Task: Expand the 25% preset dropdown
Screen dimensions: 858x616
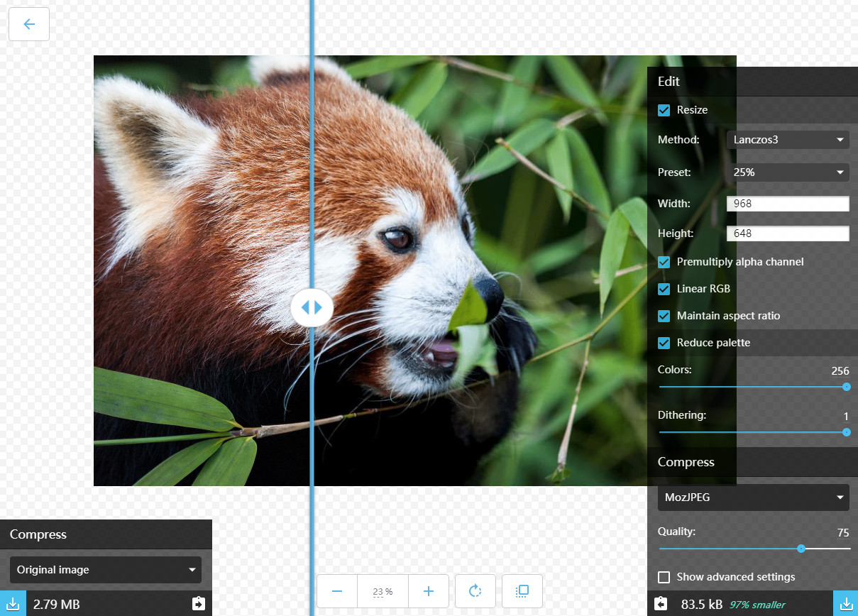Action: (788, 172)
